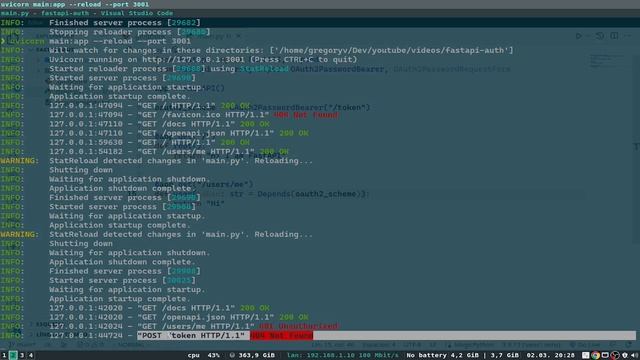The image size is (640, 360).
Task: Click the second "StatReload detected changes" warning line
Action: click(157, 235)
